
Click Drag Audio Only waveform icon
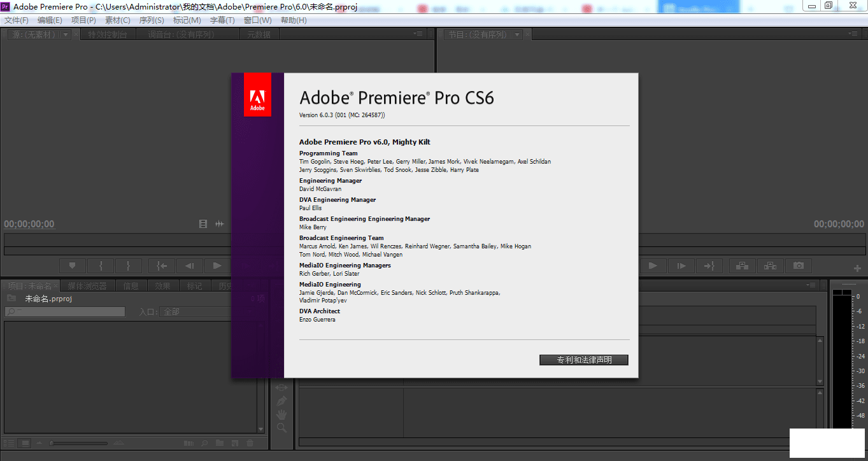tap(220, 223)
